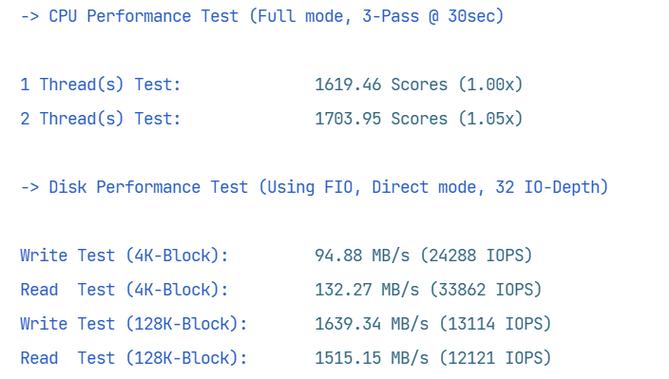Select the 2 Thread(s) Test label
The width and height of the screenshot is (669, 379).
(x=101, y=119)
